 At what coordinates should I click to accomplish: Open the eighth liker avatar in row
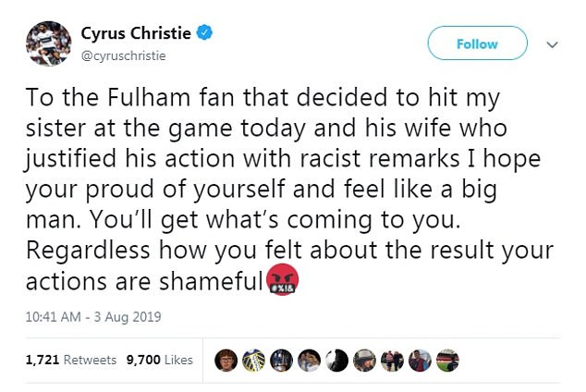click(x=420, y=360)
